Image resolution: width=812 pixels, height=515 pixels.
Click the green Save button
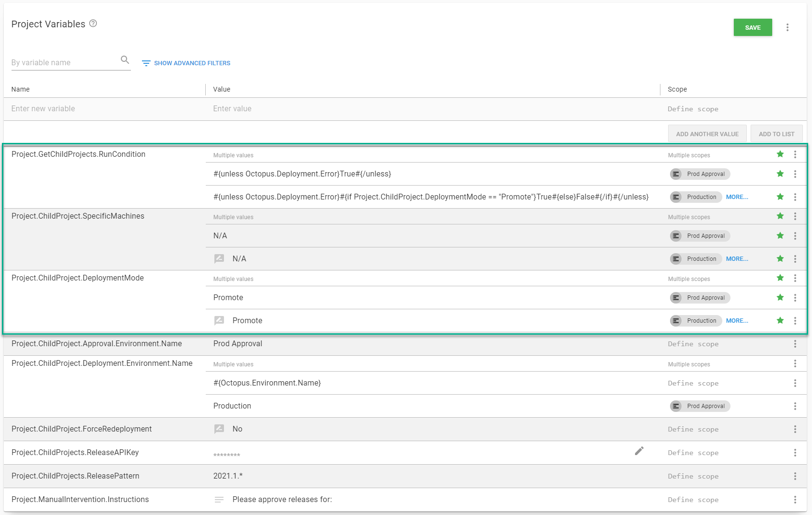(x=753, y=27)
